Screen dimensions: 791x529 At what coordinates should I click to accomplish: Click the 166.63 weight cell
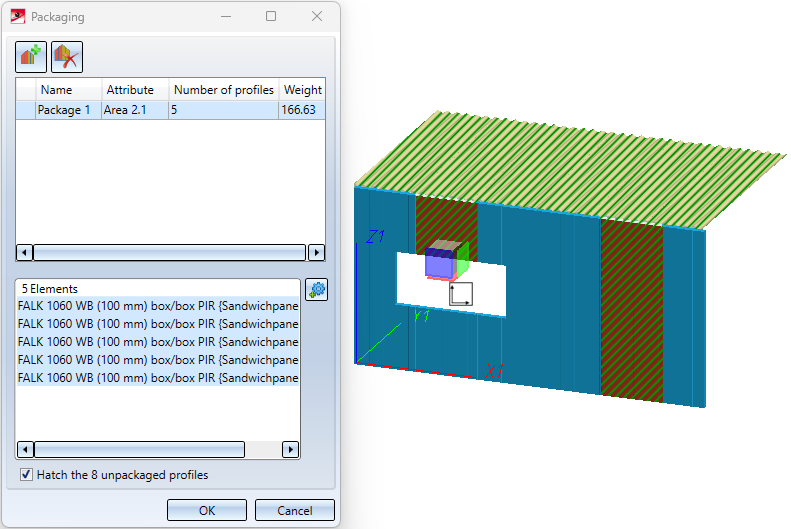point(302,110)
